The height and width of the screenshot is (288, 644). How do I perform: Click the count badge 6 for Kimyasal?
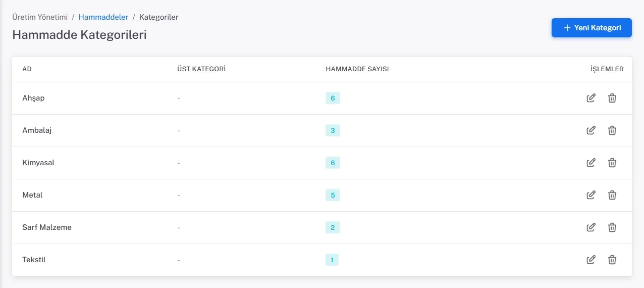pos(333,163)
